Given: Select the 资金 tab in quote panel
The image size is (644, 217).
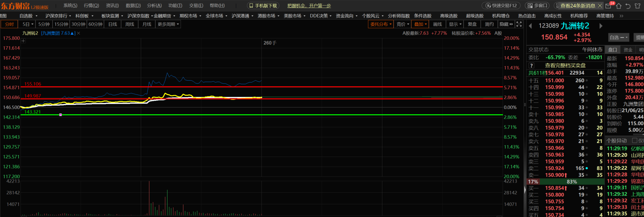Looking at the screenshot, I should coord(628,50).
